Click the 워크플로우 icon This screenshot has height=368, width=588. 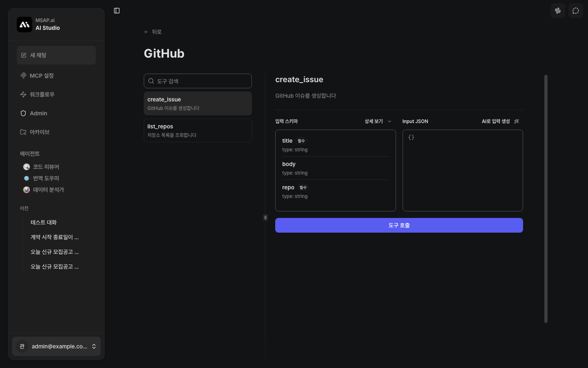[x=23, y=94]
